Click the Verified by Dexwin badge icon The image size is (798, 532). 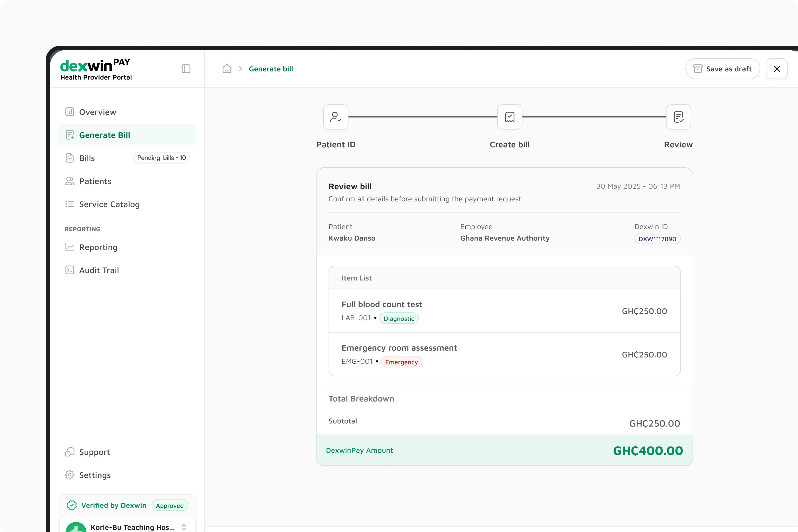click(x=72, y=506)
